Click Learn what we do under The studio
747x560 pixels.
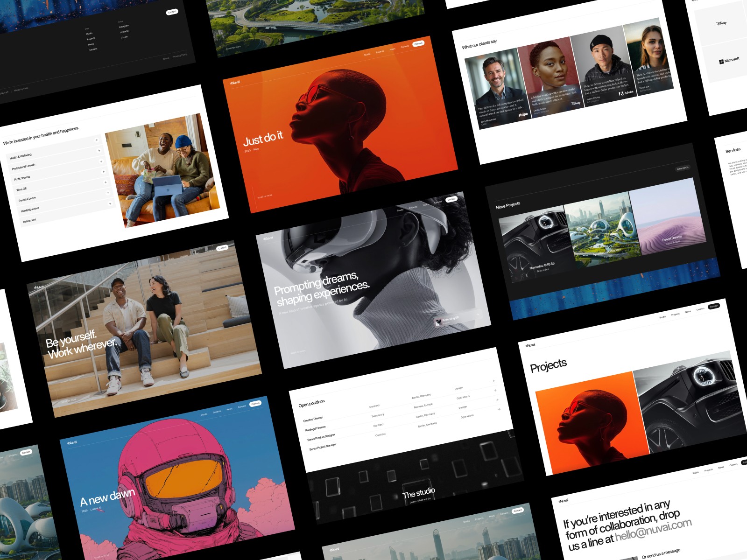tap(420, 500)
